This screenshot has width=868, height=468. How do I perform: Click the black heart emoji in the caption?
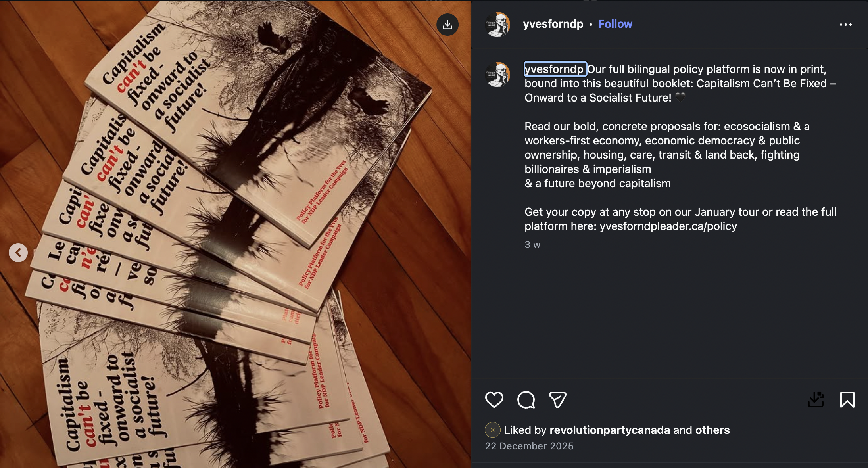click(x=680, y=98)
